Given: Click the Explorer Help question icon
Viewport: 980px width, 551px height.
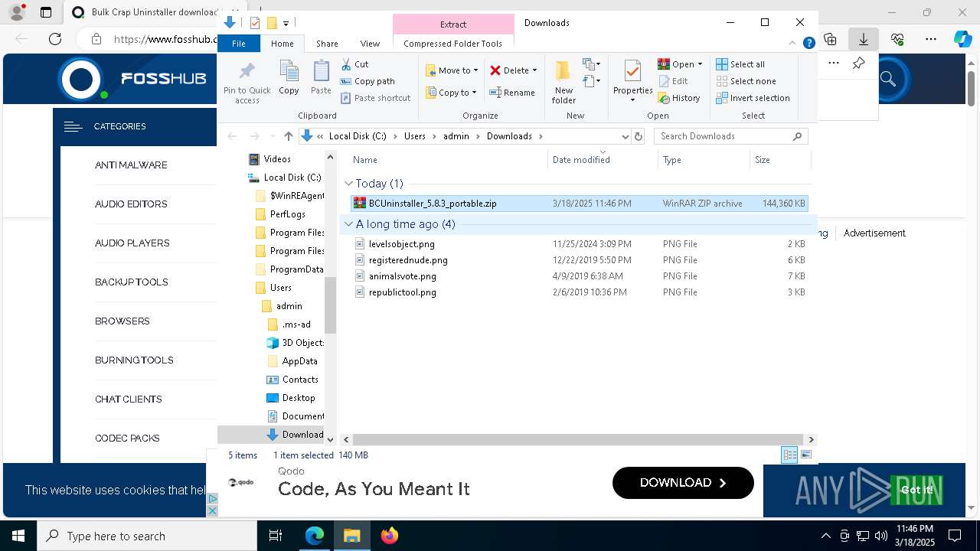Looking at the screenshot, I should tap(808, 44).
